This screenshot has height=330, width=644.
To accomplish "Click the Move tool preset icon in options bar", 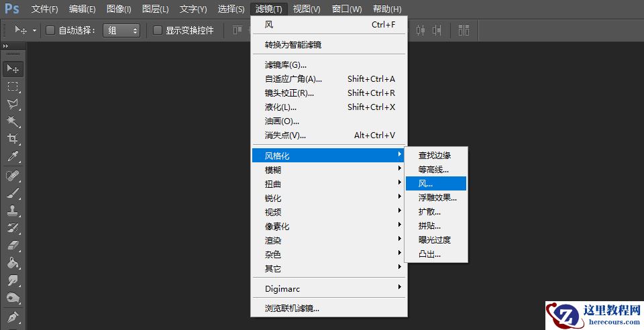I will [21, 30].
